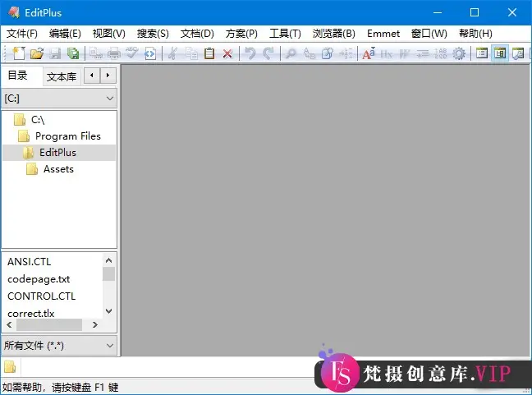Click the red X Delete icon
The image size is (532, 395).
coord(227,53)
